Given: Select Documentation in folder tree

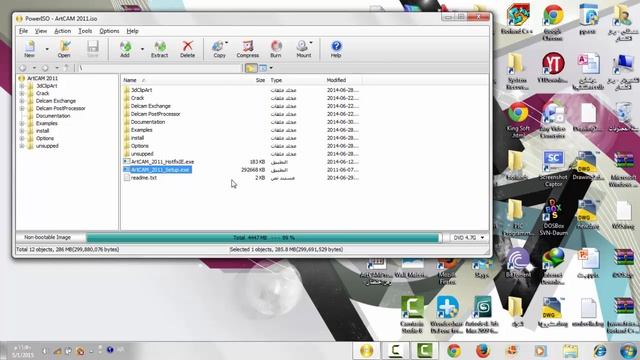Looking at the screenshot, I should pyautogui.click(x=53, y=116).
